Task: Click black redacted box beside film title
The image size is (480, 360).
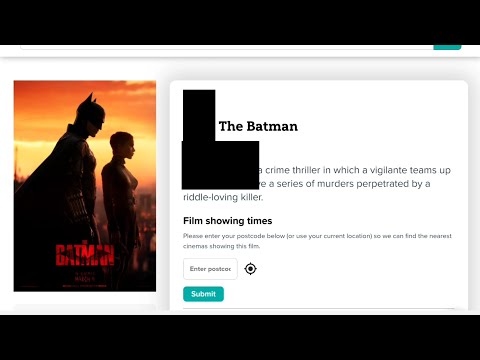Action: tap(199, 115)
